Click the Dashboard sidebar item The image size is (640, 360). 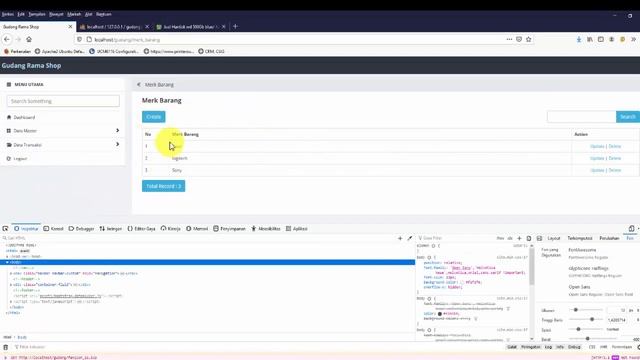(24, 118)
